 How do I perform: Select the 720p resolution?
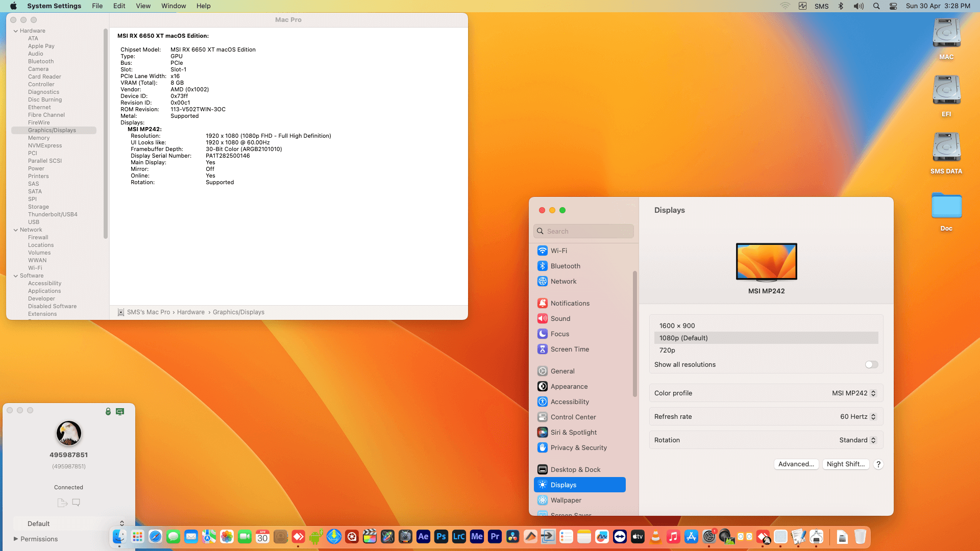coord(766,350)
